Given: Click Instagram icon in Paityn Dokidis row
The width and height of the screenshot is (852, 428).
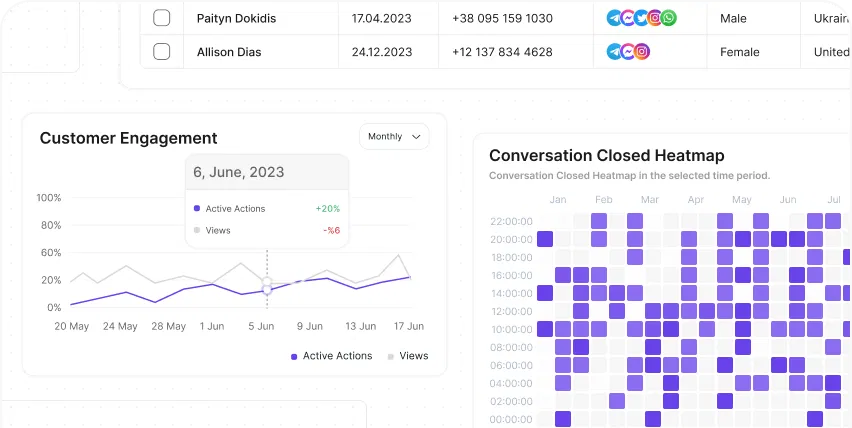Looking at the screenshot, I should (x=655, y=18).
